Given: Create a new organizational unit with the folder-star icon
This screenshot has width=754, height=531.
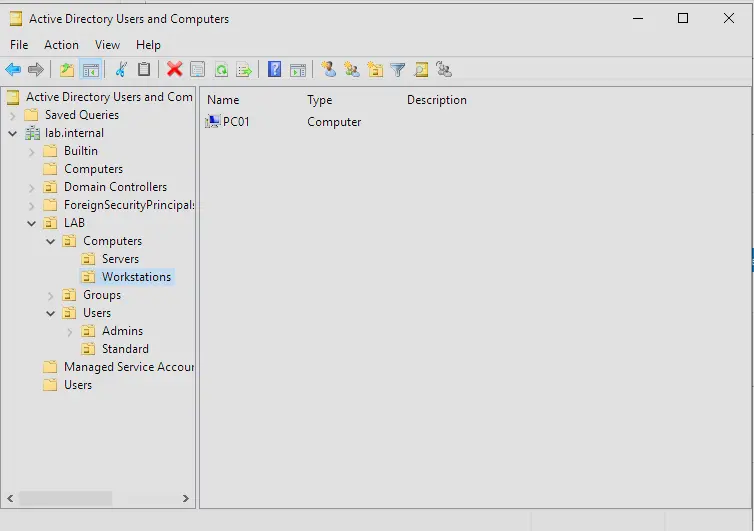Looking at the screenshot, I should coord(375,70).
